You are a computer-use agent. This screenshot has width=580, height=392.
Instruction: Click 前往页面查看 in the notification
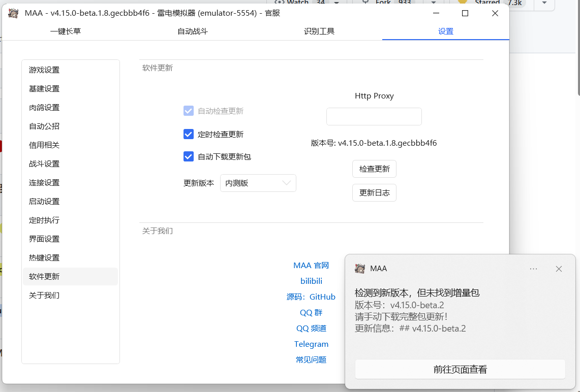tap(460, 369)
